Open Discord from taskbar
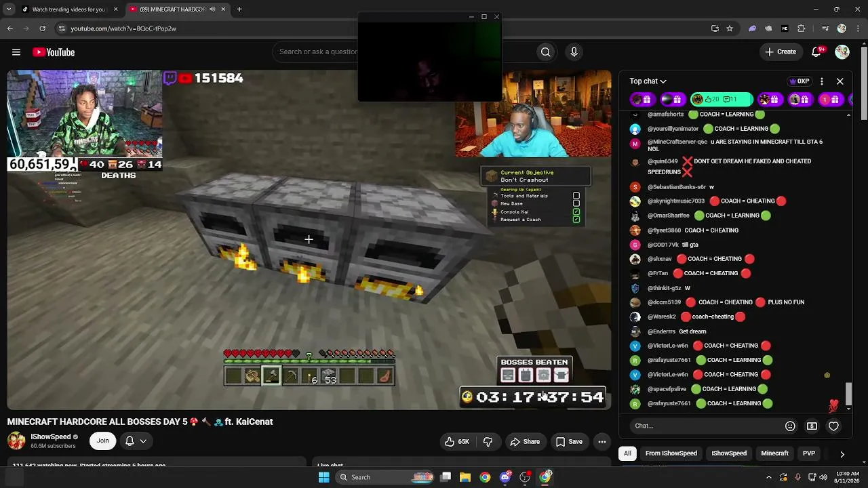This screenshot has height=488, width=868. [x=505, y=477]
